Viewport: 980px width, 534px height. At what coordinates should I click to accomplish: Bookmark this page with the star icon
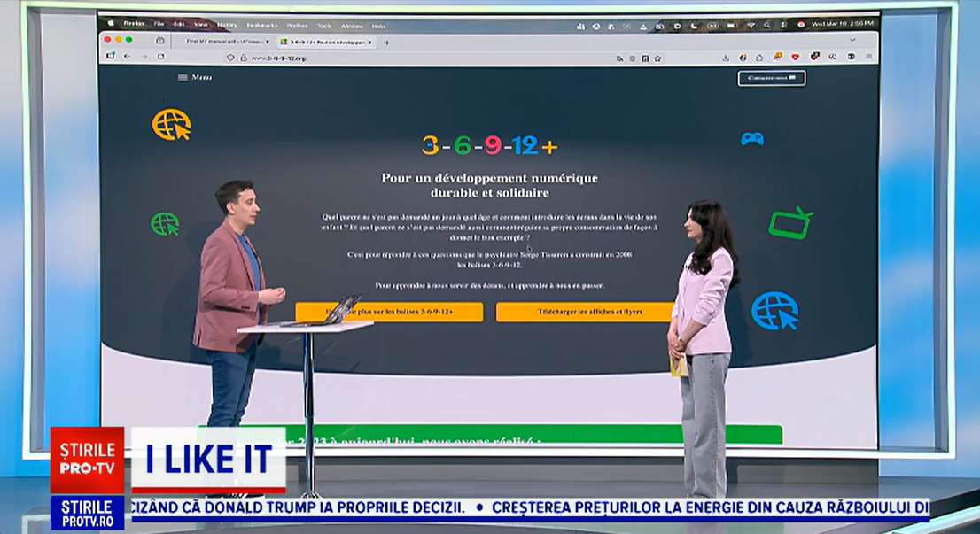pos(657,58)
